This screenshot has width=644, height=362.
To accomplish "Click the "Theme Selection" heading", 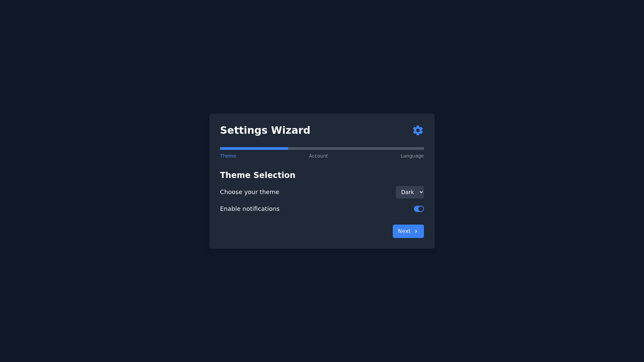I will [258, 175].
